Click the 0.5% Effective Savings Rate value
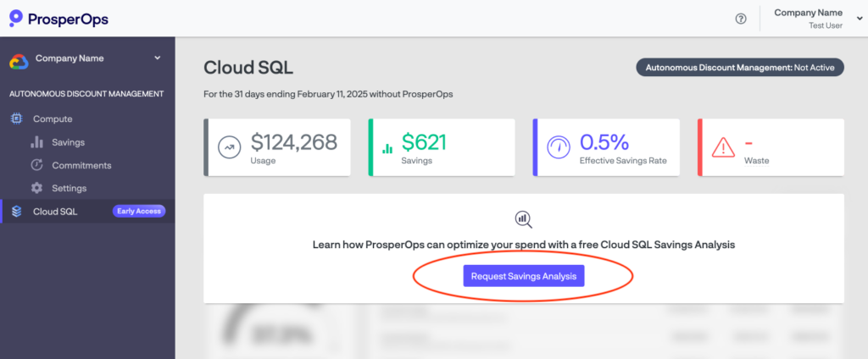 tap(604, 143)
